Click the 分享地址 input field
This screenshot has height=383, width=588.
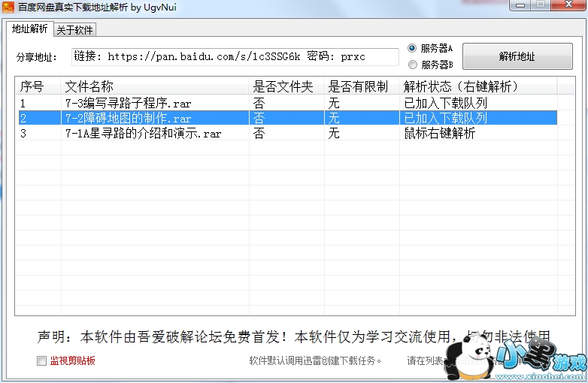coord(235,56)
